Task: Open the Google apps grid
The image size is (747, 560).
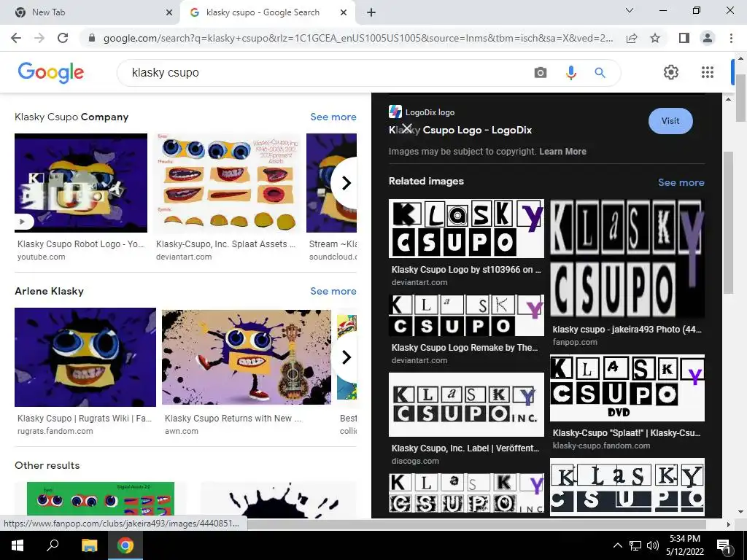Action: coord(708,72)
